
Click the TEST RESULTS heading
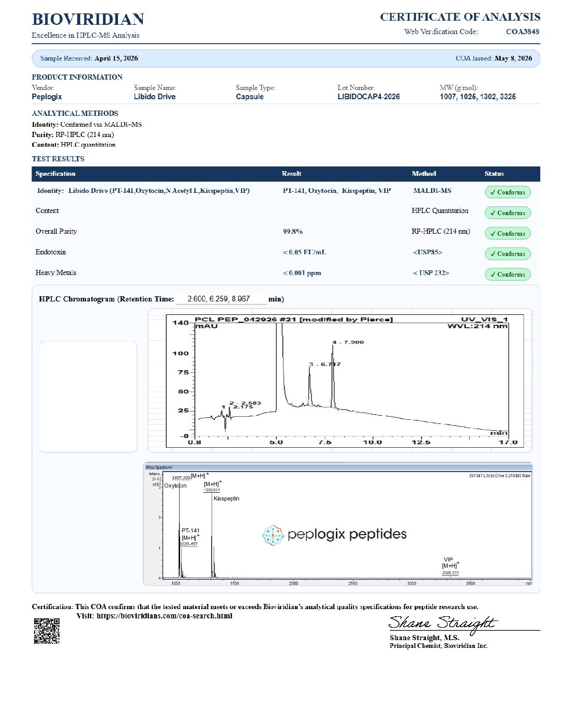[58, 159]
